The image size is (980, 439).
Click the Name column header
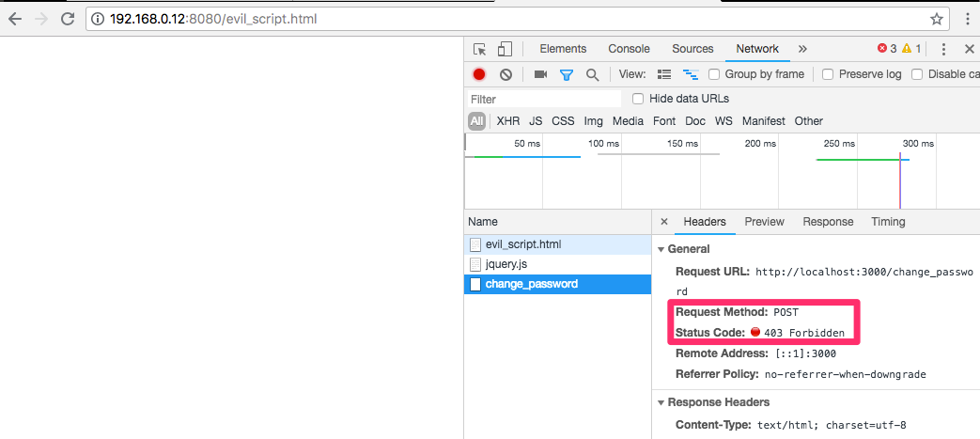coord(557,222)
